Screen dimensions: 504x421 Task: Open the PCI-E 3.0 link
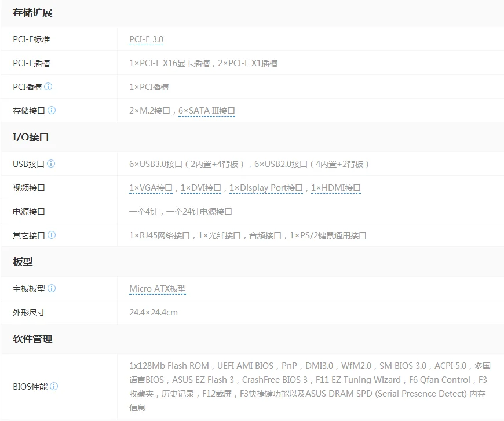(x=146, y=39)
